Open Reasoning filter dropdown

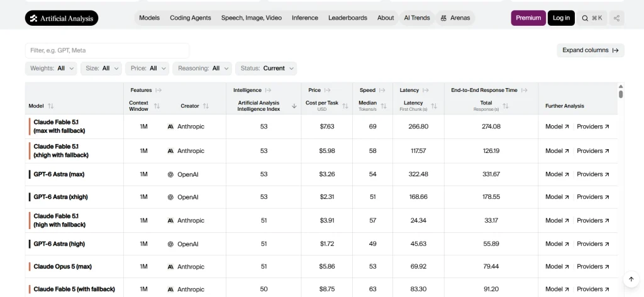(202, 68)
